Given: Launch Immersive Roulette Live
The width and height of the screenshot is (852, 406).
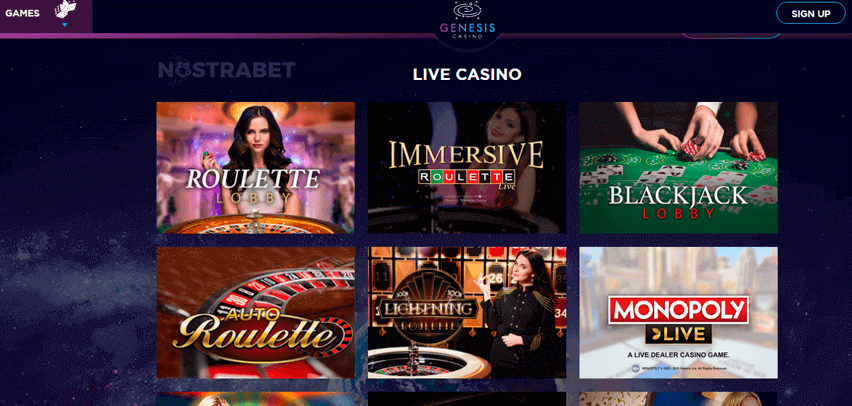Looking at the screenshot, I should (x=467, y=168).
